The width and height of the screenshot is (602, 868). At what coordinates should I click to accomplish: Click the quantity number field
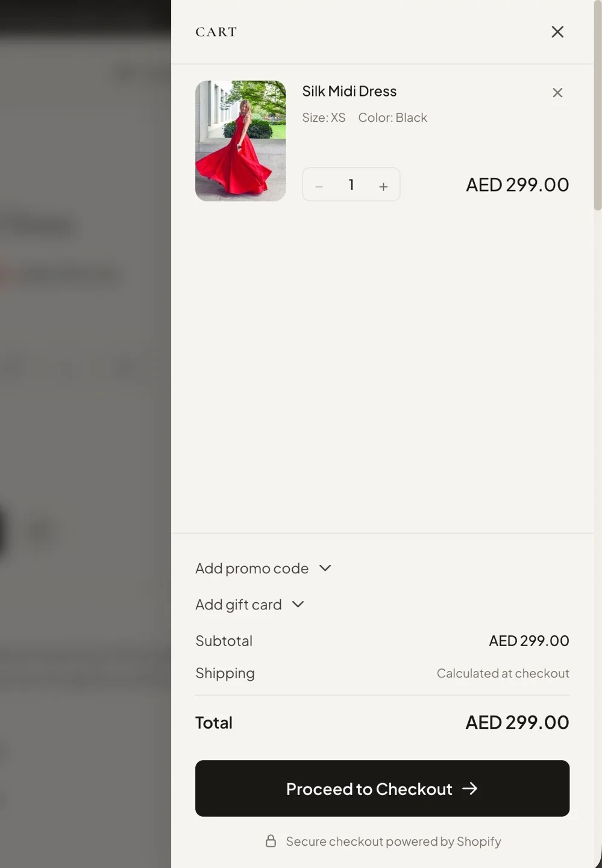[351, 185]
